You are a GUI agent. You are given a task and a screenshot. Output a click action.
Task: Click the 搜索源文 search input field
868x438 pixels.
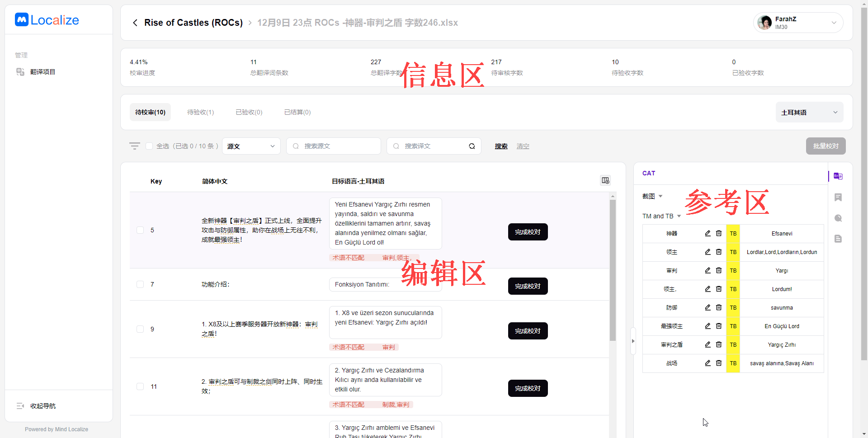pyautogui.click(x=337, y=146)
